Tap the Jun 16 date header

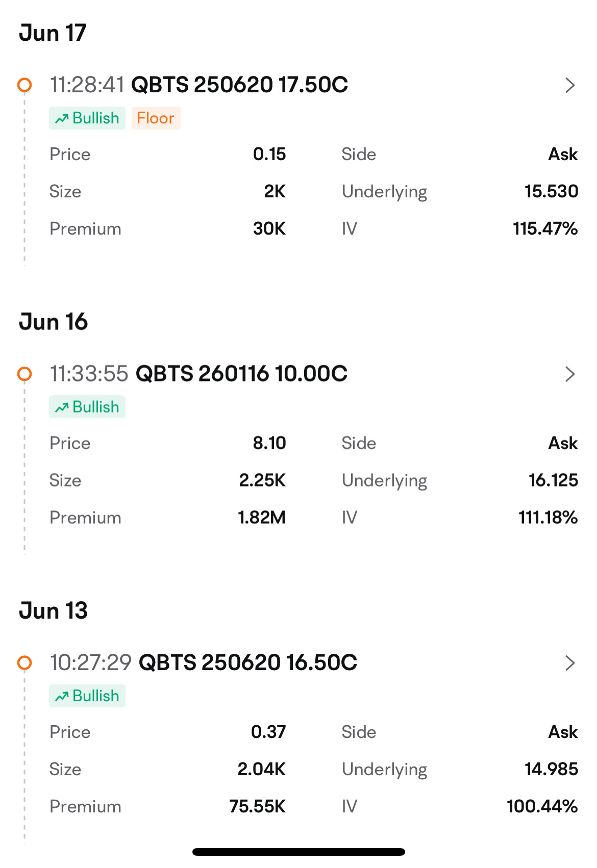53,322
